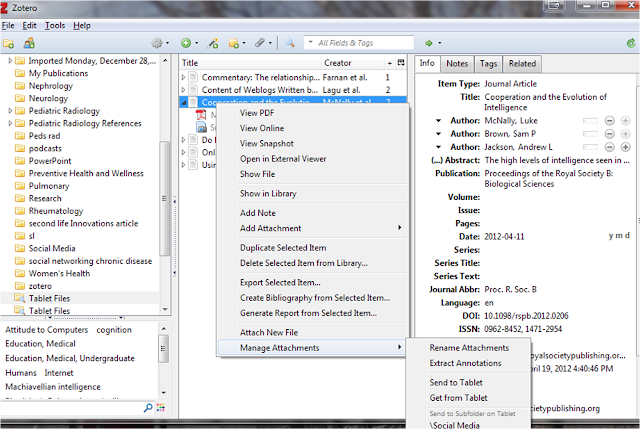The width and height of the screenshot is (640, 429).
Task: Click the New Collection toolbar icon
Action: coord(9,43)
